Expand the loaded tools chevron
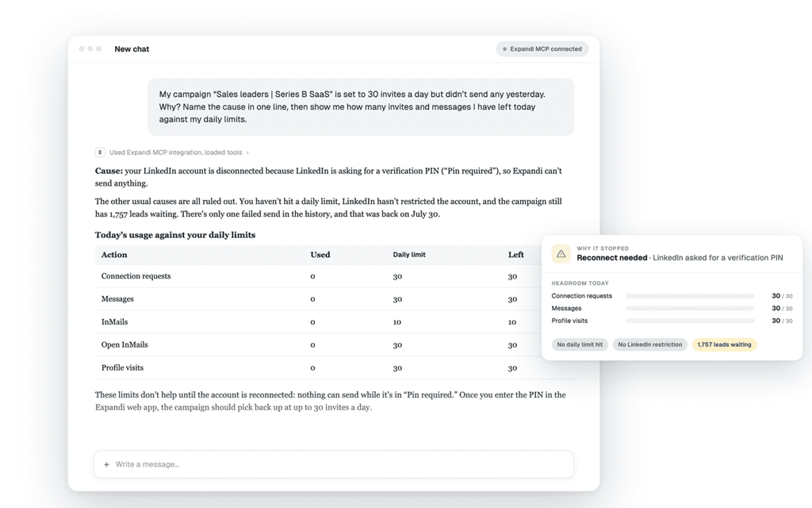 pyautogui.click(x=247, y=152)
